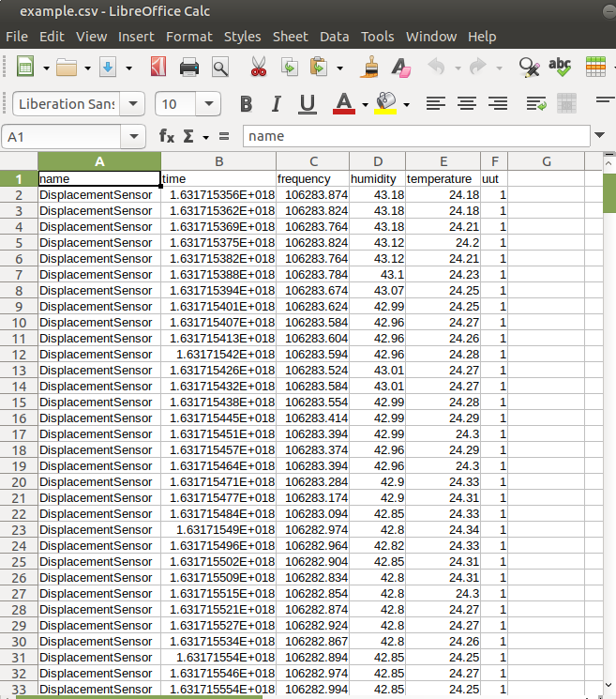The image size is (616, 699).
Task: Click the Copy icon
Action: coord(290,68)
